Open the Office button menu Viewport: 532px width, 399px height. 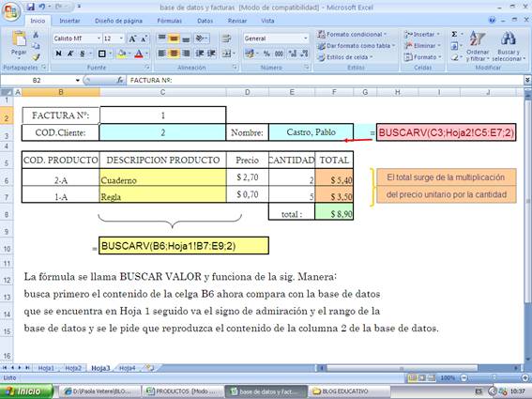coord(11,11)
